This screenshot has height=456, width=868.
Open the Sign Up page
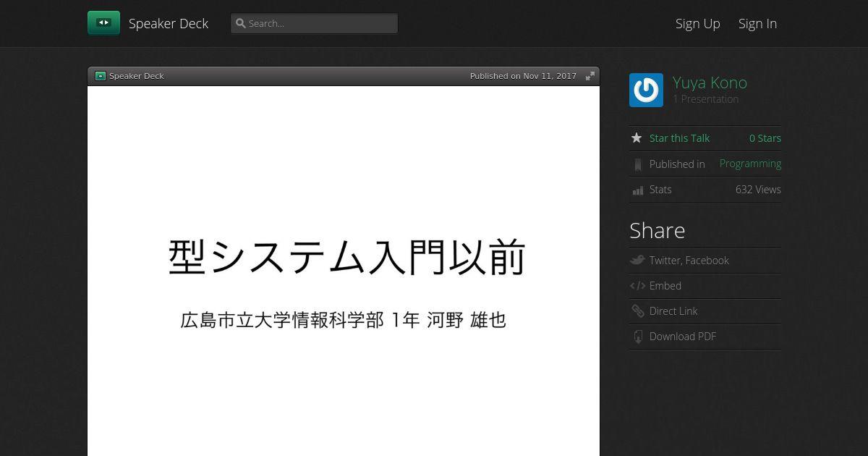(698, 23)
